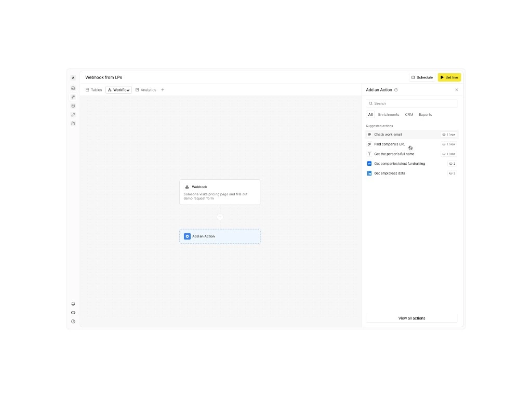Choose 'Check work email' action
The image size is (532, 399).
(411, 135)
